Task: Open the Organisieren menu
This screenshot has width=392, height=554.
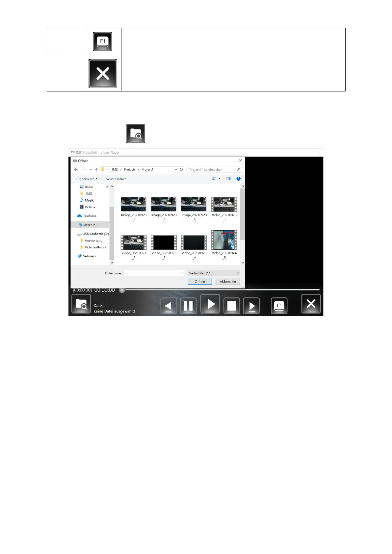Action: [87, 179]
